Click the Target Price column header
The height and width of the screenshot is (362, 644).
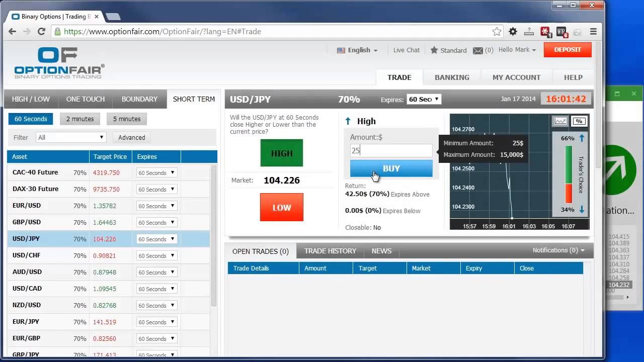click(x=111, y=157)
